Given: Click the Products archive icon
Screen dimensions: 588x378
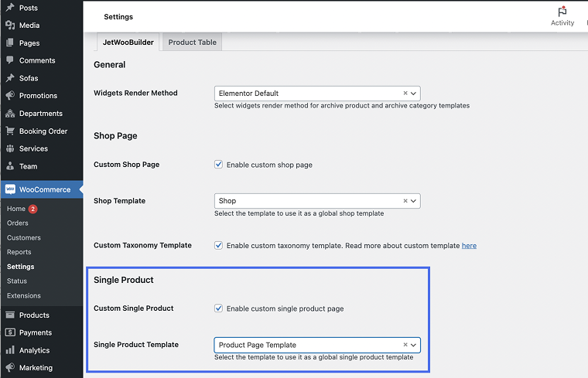Looking at the screenshot, I should coord(10,315).
